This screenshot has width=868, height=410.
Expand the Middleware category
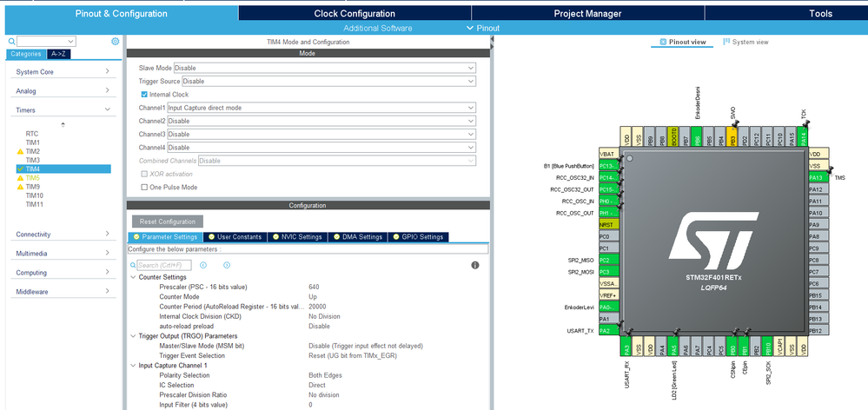[x=63, y=292]
